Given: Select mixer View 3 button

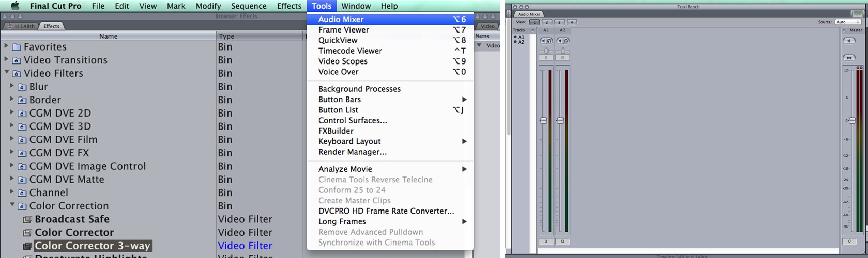Looking at the screenshot, I should click(x=559, y=22).
